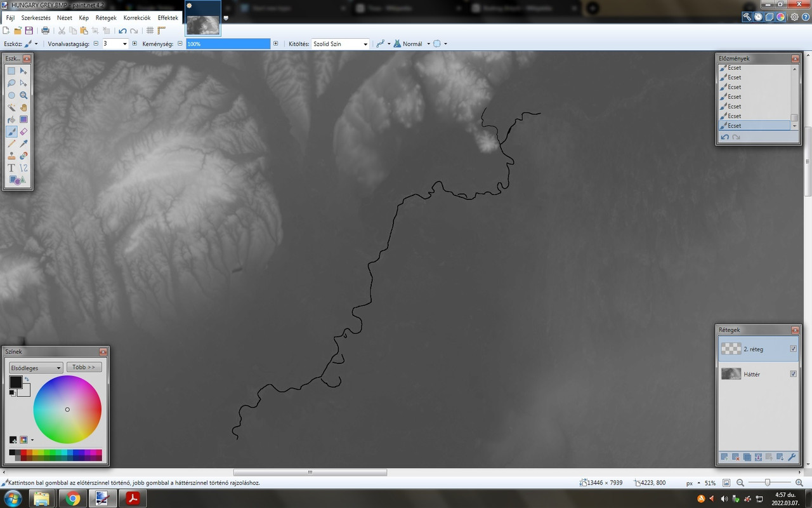Screen dimensions: 812x508
Task: Click the horizontal canvas scrollbar
Action: (310, 472)
